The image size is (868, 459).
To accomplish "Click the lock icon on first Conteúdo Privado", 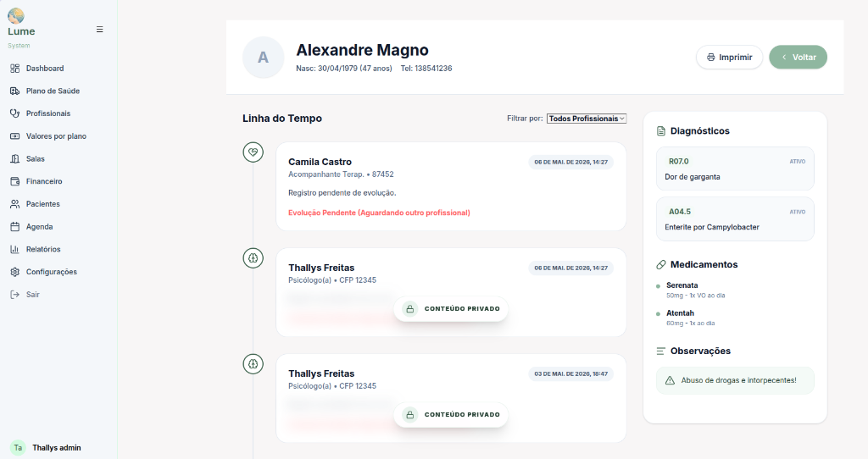I will coord(409,308).
